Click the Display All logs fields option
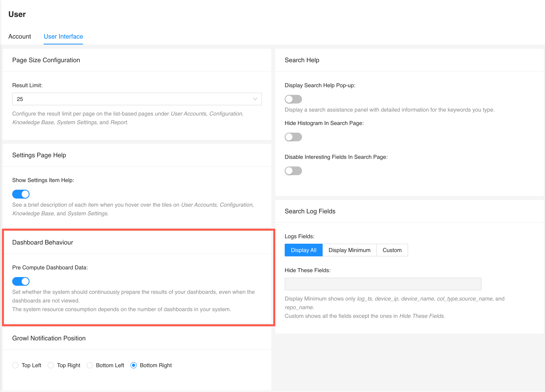The width and height of the screenshot is (545, 392). tap(304, 250)
